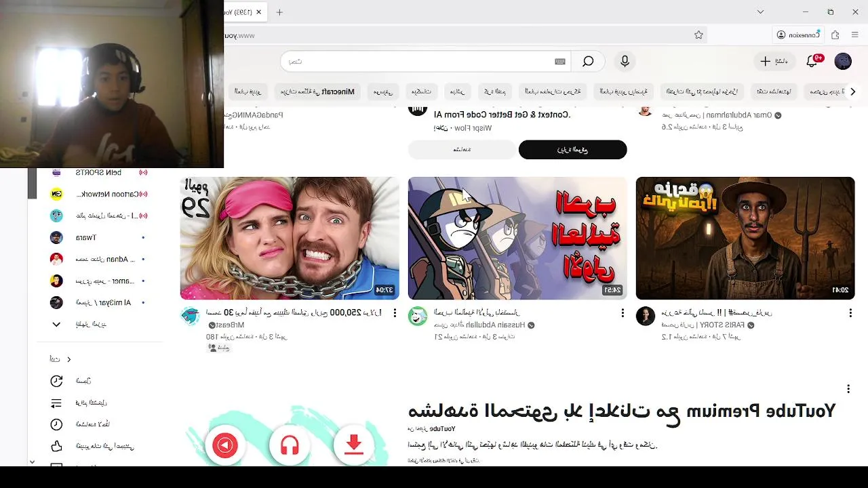The height and width of the screenshot is (488, 868).
Task: Start voice search with microphone icon
Action: pyautogui.click(x=625, y=62)
